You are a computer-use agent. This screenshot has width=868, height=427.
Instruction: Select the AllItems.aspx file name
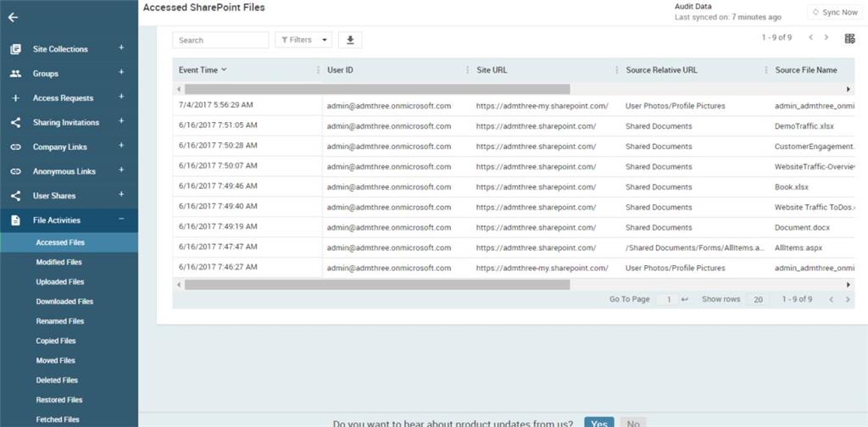[x=798, y=247]
